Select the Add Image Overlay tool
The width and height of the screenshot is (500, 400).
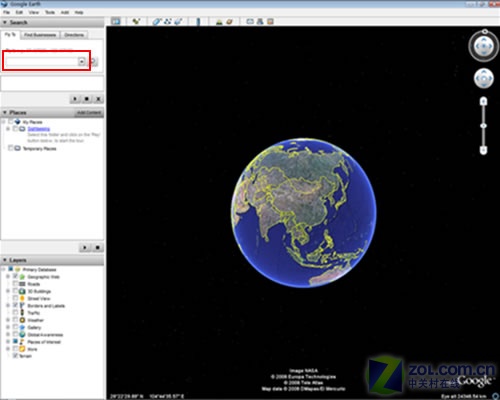178,22
